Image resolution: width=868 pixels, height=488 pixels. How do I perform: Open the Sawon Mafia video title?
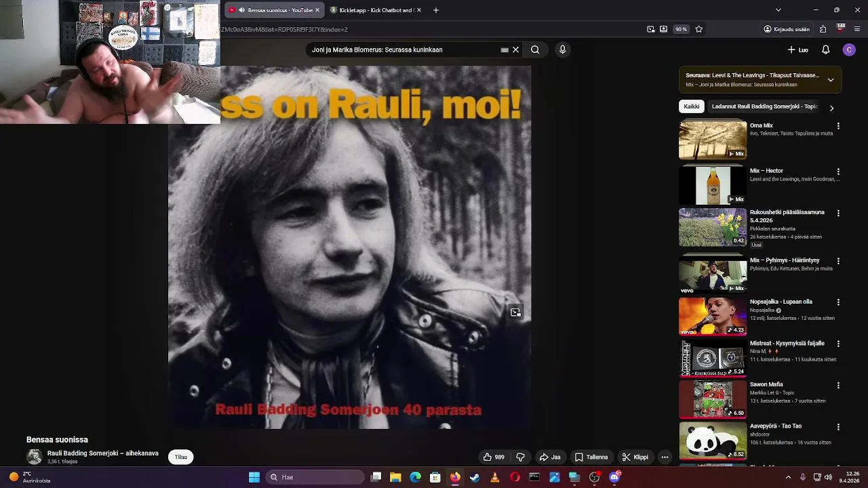(766, 384)
